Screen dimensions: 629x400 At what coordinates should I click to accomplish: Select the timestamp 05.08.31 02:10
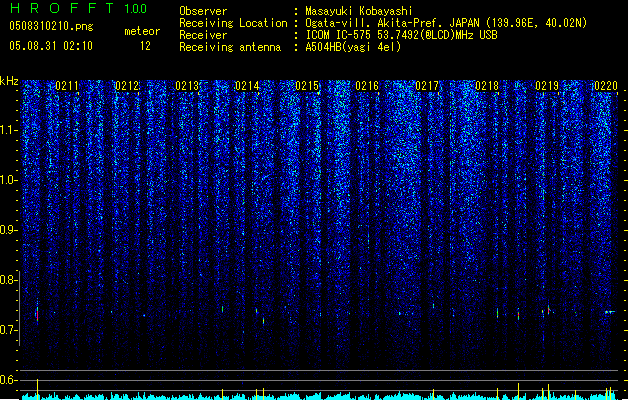(x=51, y=45)
